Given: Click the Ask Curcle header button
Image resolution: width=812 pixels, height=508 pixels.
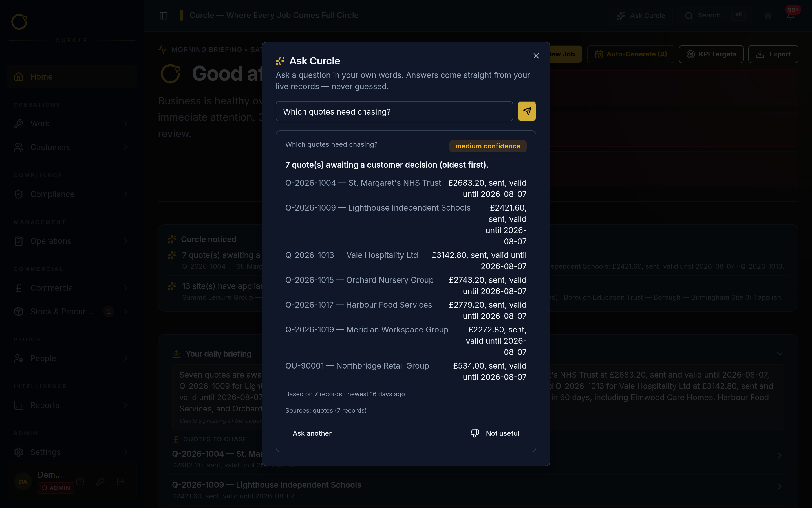Looking at the screenshot, I should pyautogui.click(x=641, y=16).
